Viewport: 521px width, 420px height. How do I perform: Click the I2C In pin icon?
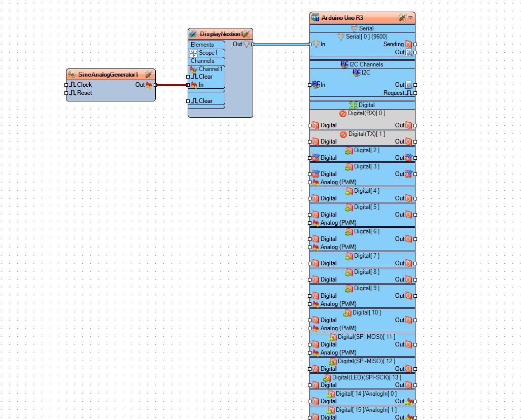pos(316,85)
